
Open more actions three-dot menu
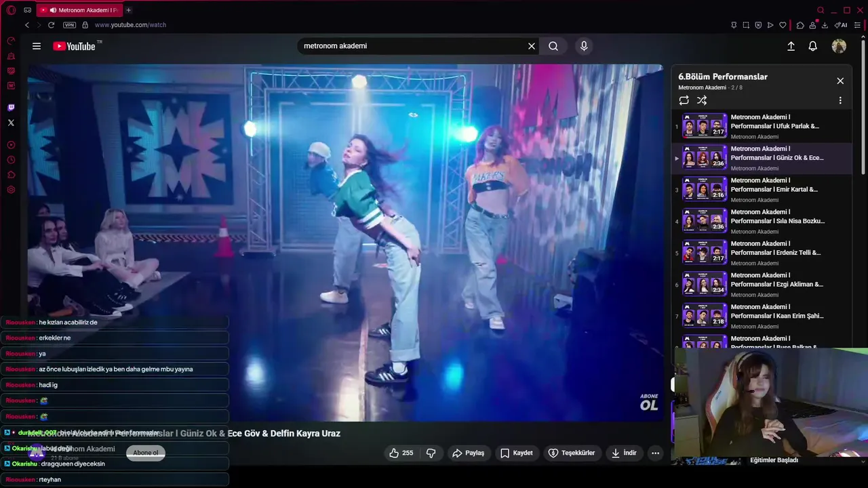(x=655, y=453)
